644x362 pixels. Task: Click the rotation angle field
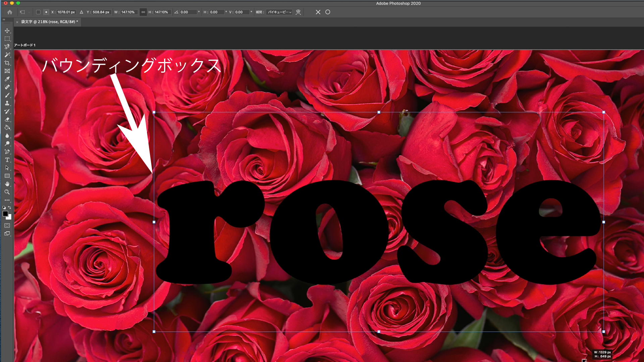coord(189,12)
